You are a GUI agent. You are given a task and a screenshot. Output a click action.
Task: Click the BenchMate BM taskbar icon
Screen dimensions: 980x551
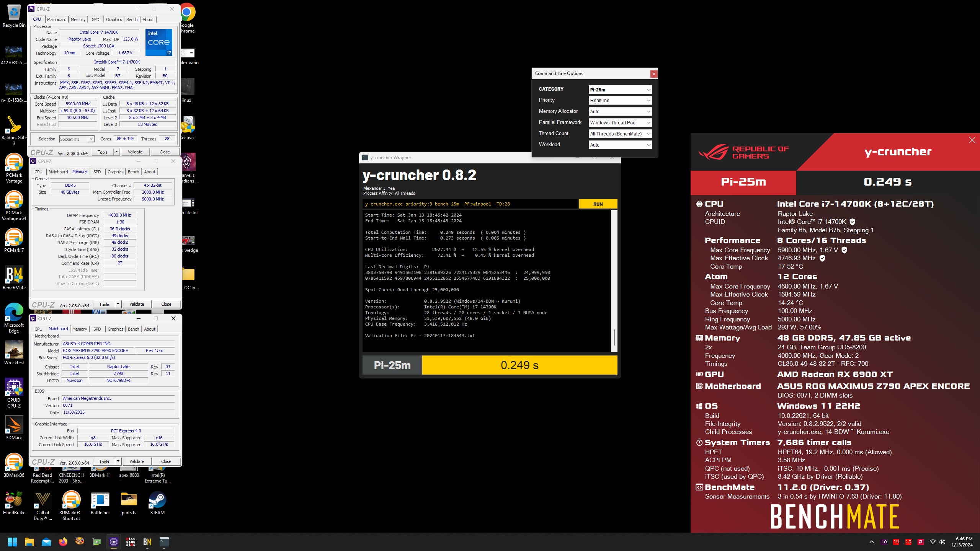[x=147, y=542]
